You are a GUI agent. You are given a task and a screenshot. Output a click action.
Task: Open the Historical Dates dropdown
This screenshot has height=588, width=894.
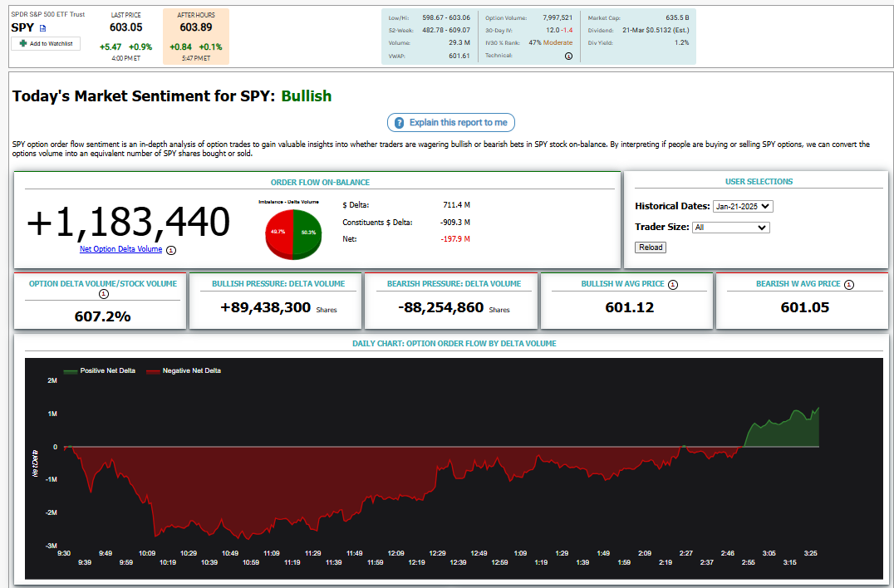[x=743, y=206]
